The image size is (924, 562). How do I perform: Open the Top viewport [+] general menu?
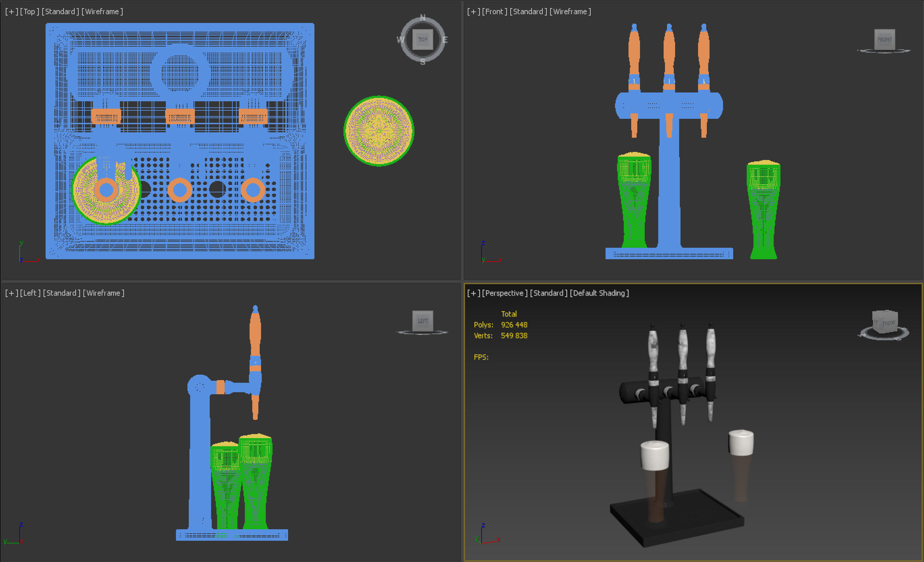11,11
